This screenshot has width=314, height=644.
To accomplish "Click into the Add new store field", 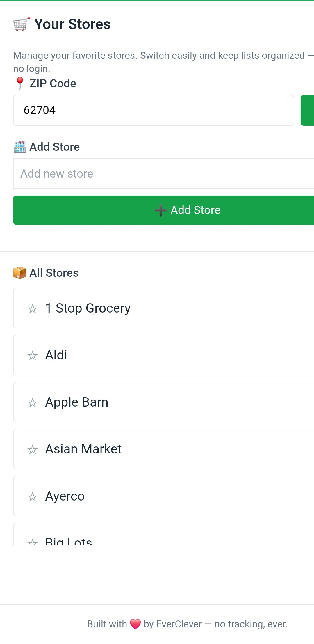I will [x=163, y=174].
